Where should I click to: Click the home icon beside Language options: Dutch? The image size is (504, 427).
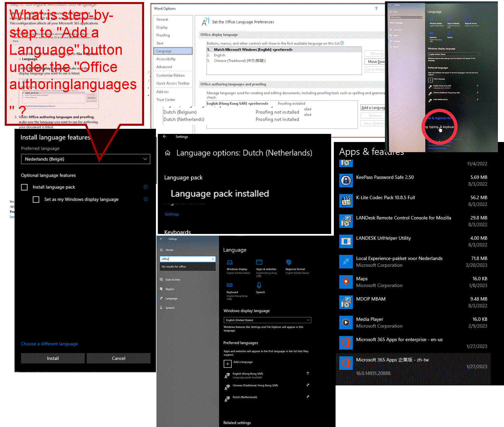coord(167,153)
